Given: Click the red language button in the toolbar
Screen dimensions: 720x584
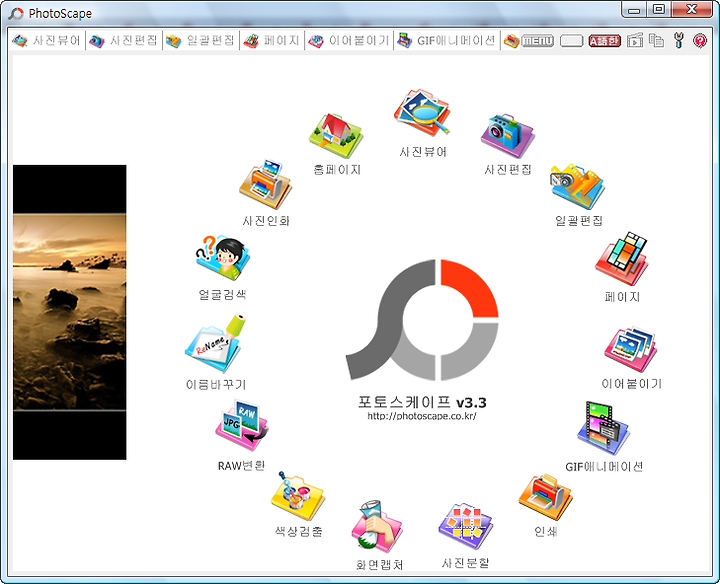Looking at the screenshot, I should (x=605, y=41).
